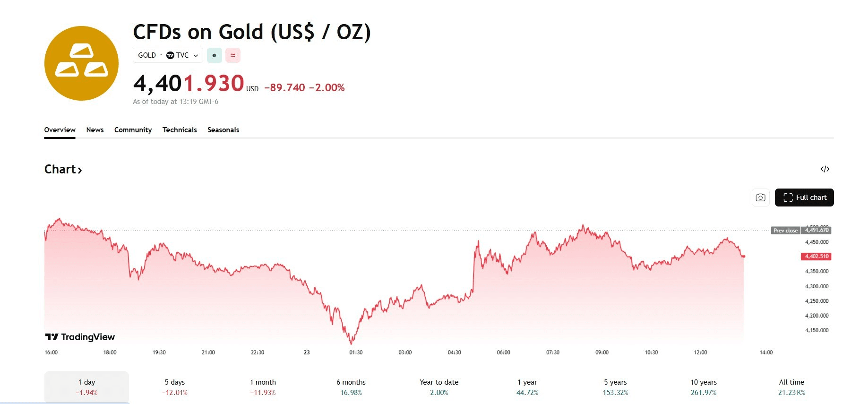Click the embed code icon
This screenshot has width=868, height=404.
[825, 169]
